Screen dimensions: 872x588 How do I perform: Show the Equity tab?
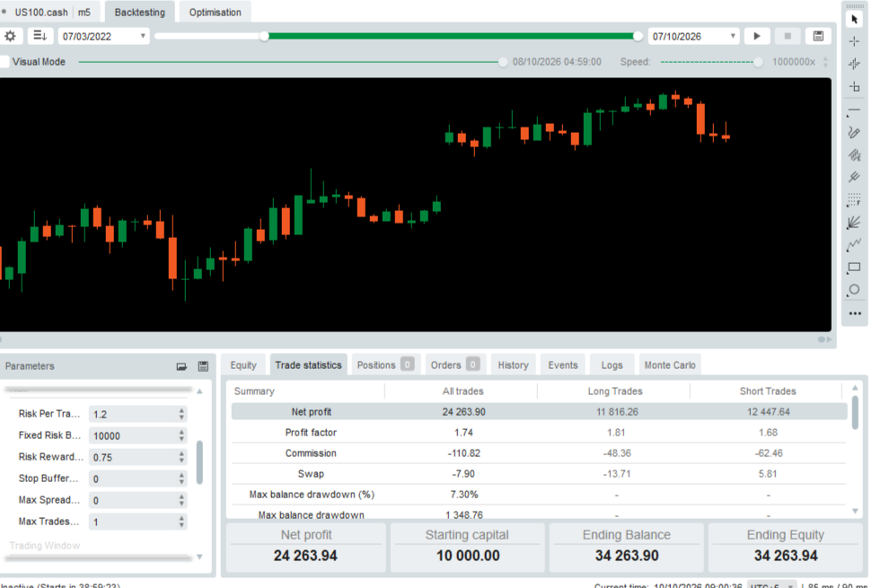tap(243, 365)
